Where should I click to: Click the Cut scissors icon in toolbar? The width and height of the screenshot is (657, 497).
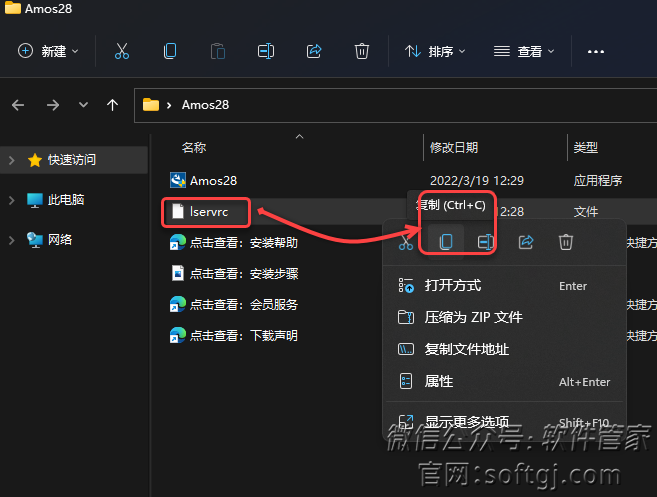(x=122, y=51)
